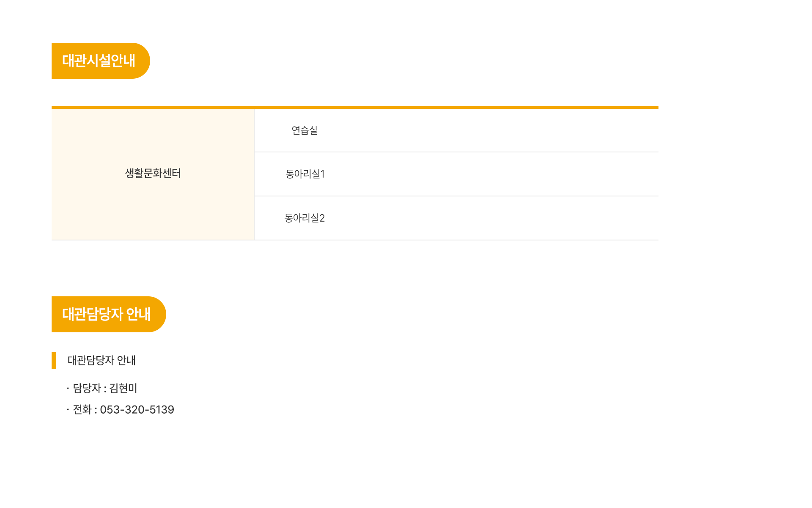Click the digit 1 in 동아리실1
The height and width of the screenshot is (508, 812).
323,174
